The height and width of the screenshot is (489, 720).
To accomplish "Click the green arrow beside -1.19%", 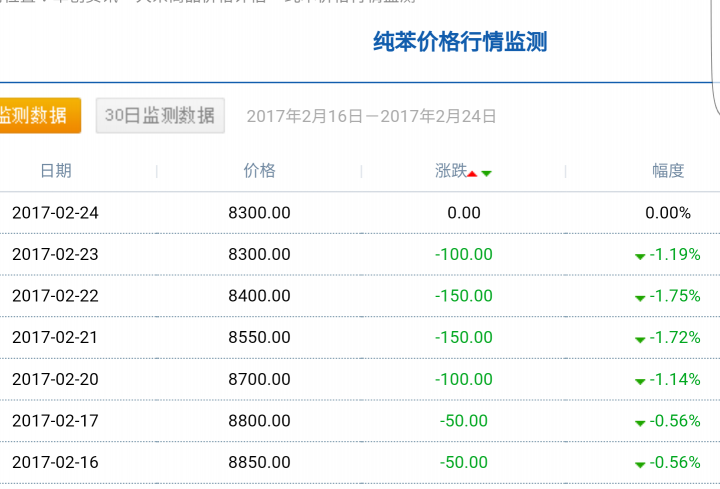I will pos(640,257).
